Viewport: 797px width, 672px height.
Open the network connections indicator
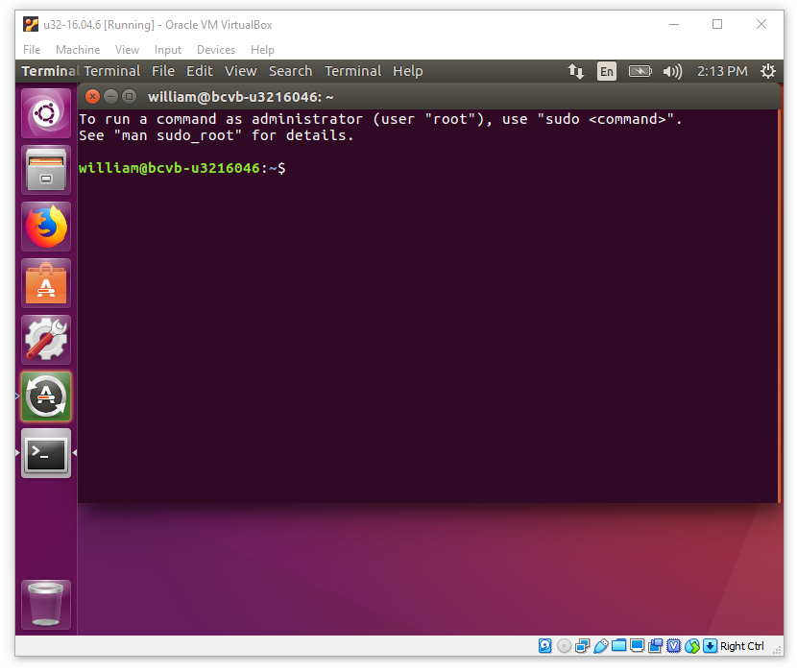(x=575, y=71)
